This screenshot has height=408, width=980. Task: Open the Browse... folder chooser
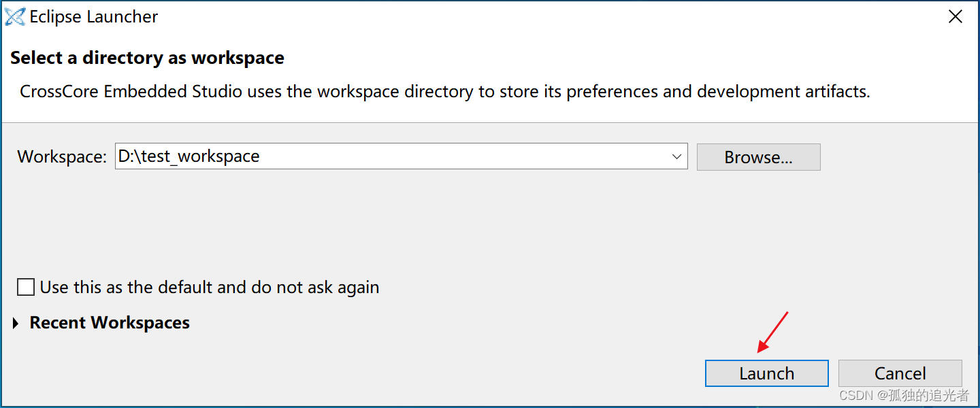pos(758,157)
